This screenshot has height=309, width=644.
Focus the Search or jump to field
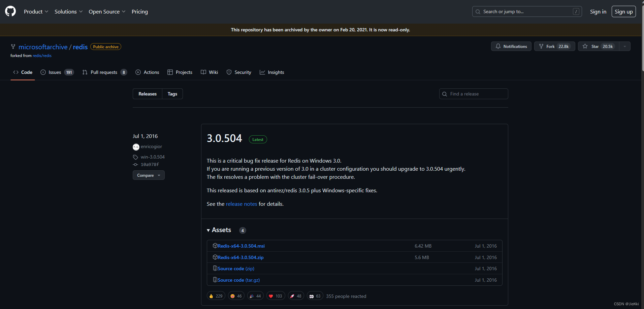click(x=527, y=11)
